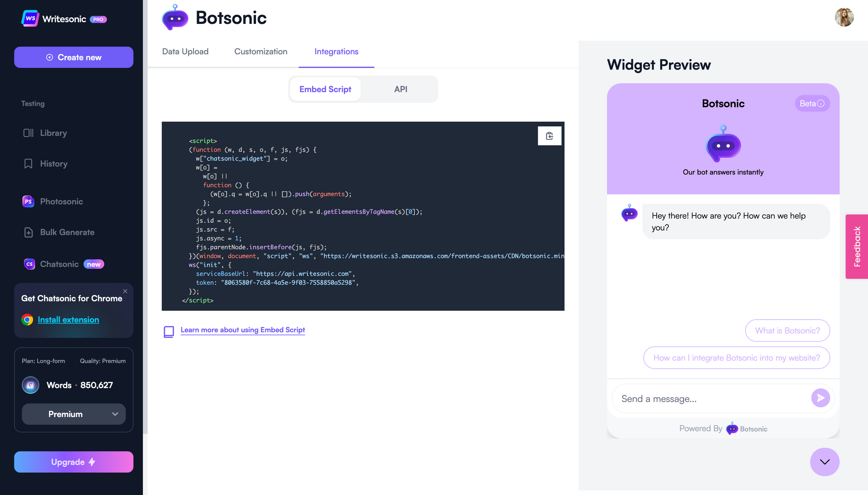Screen dimensions: 868x495
Task: Click the Library bookmark icon
Action: pos(28,132)
